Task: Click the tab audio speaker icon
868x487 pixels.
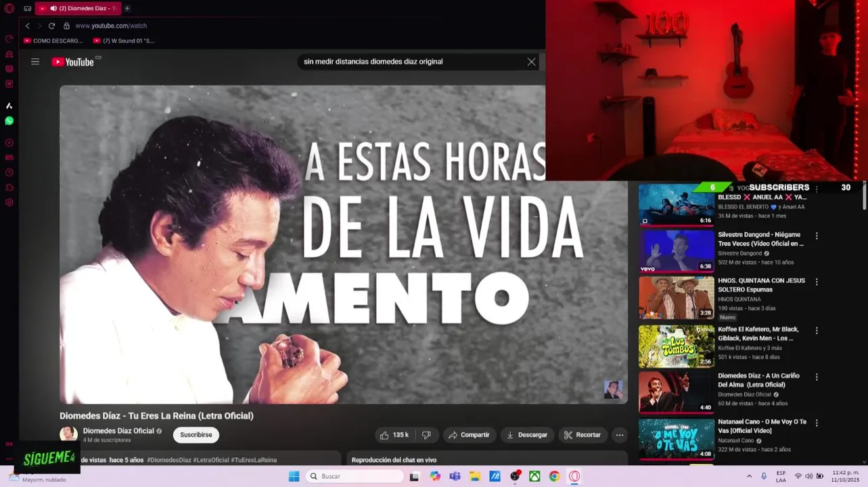Action: pos(53,8)
